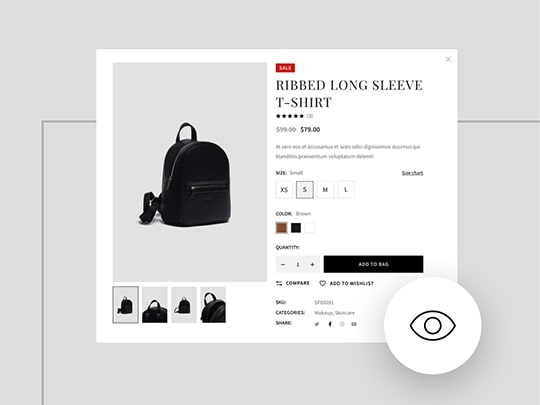Click the YouTube share icon
The image size is (540, 405).
tap(354, 324)
